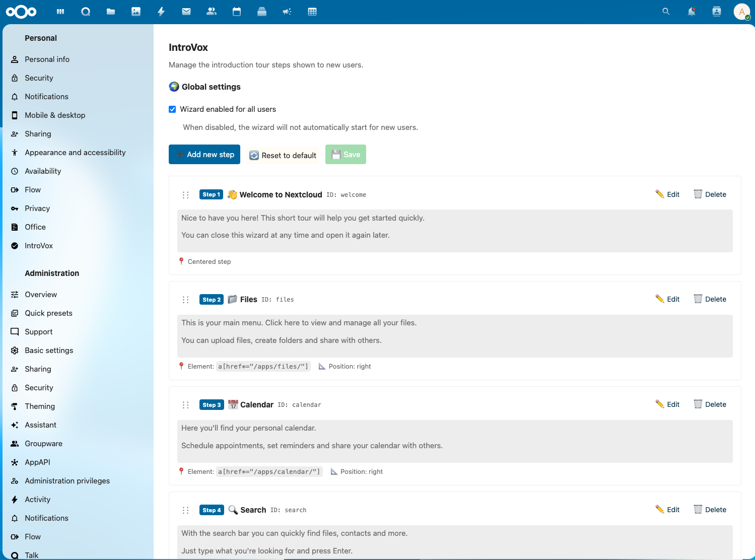This screenshot has width=755, height=560.
Task: Open the Contacts app icon in top bar
Action: pyautogui.click(x=212, y=12)
